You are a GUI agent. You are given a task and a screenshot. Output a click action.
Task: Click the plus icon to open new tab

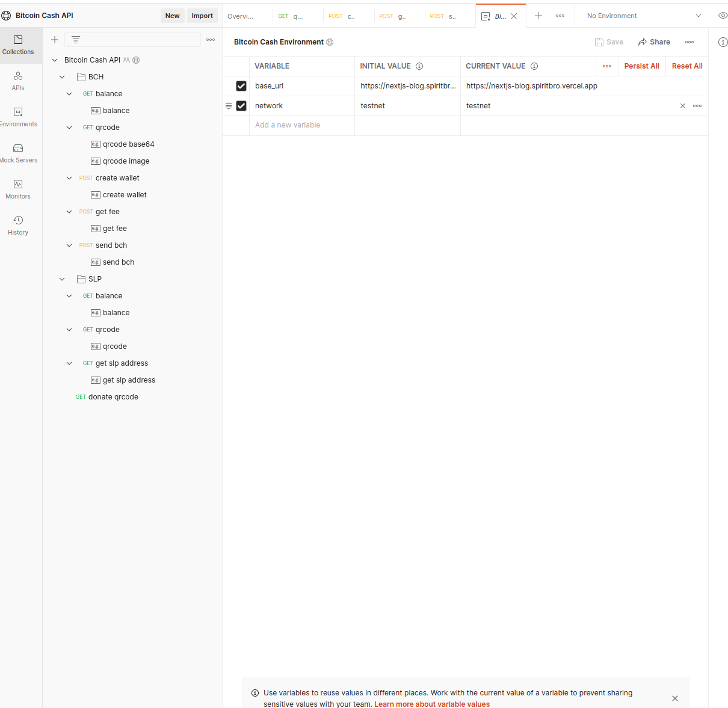tap(538, 16)
